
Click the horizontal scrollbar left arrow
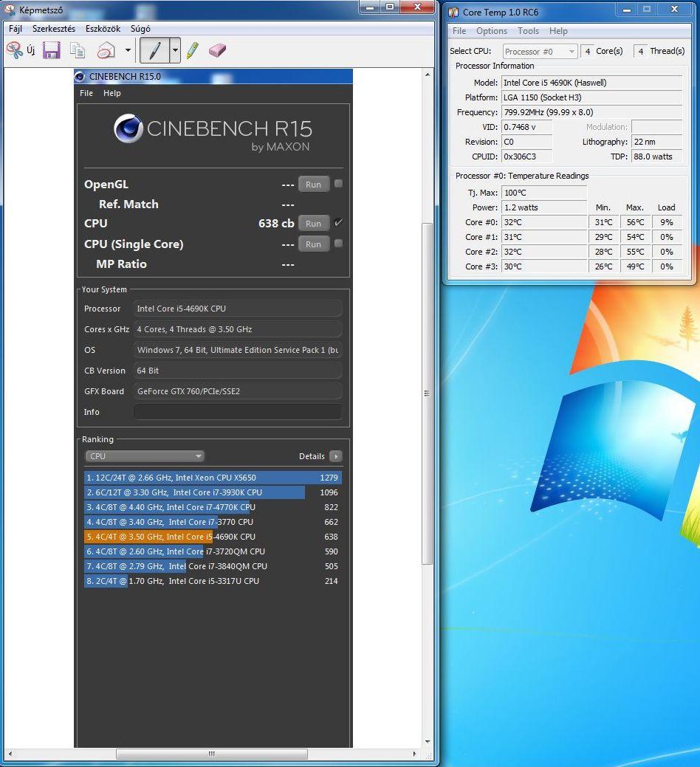point(10,754)
